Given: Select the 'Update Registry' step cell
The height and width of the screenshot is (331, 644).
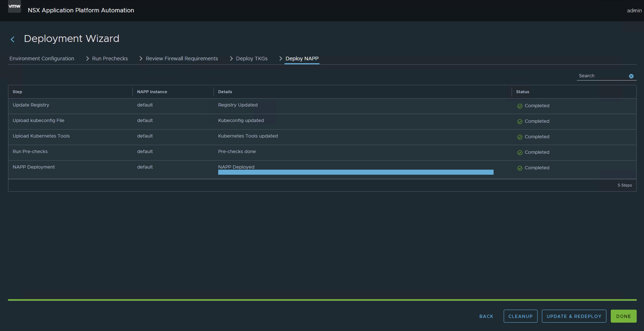Looking at the screenshot, I should pos(31,105).
